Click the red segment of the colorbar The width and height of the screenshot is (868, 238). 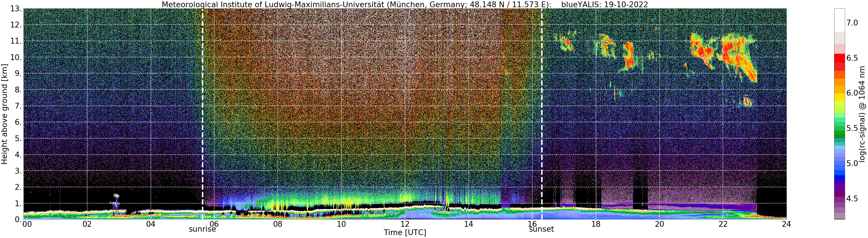coord(839,58)
